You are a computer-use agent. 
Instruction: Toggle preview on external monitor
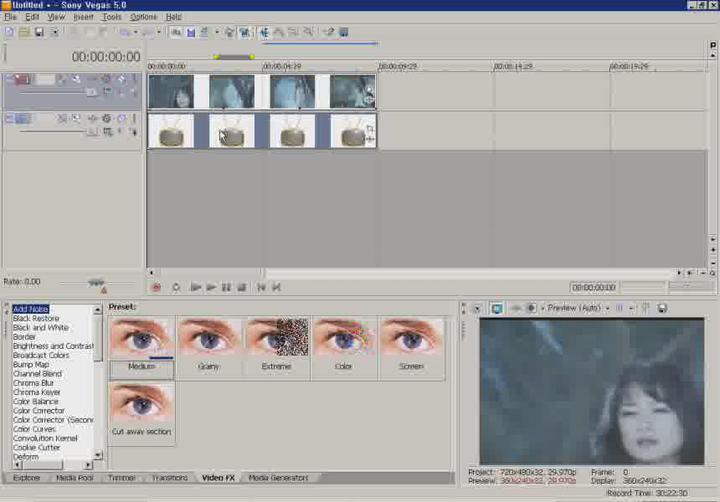point(497,309)
